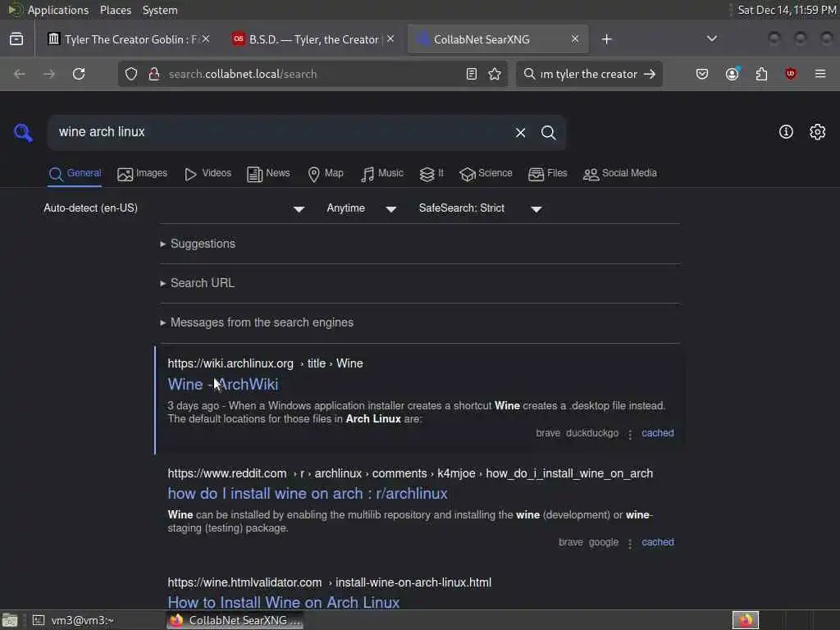Open more options dots for ArchWiki result
Image resolution: width=840 pixels, height=630 pixels.
tap(630, 434)
